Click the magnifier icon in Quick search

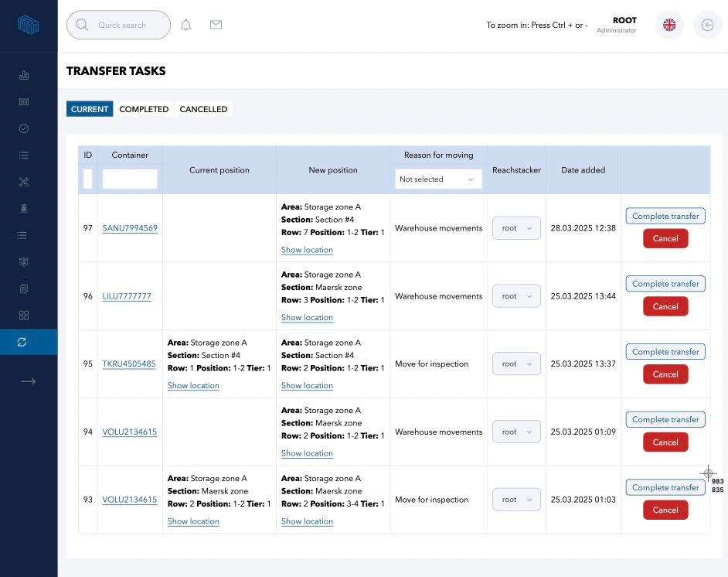click(x=82, y=25)
